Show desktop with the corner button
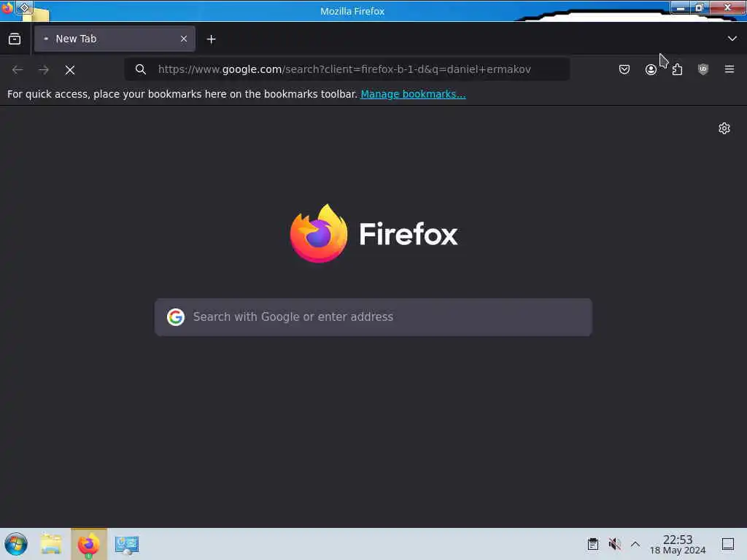Screen dimensions: 747x560 pos(728,544)
